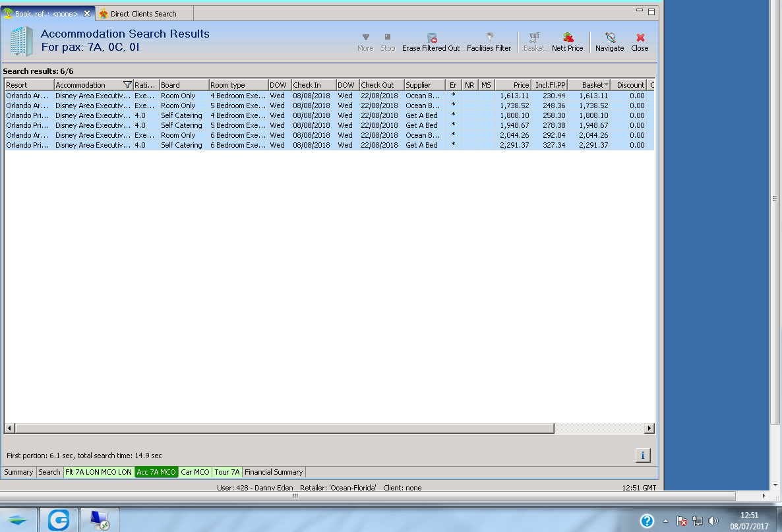Image resolution: width=782 pixels, height=532 pixels.
Task: Open Remote Desktop on the taskbar
Action: (x=100, y=520)
